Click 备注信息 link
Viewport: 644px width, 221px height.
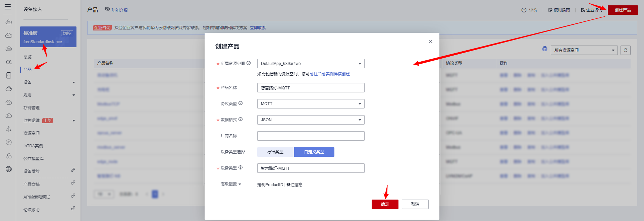pos(294,185)
